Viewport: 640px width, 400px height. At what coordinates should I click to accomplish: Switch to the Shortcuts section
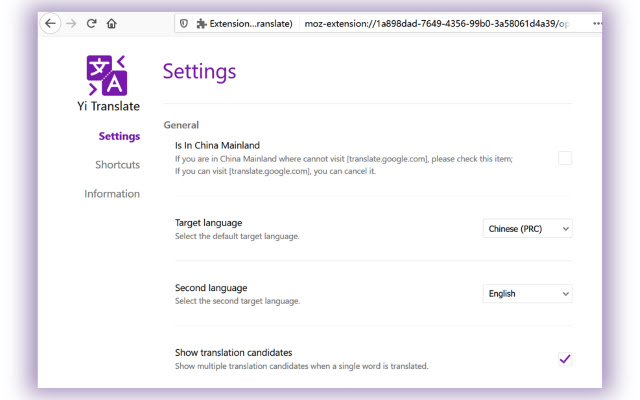(117, 164)
